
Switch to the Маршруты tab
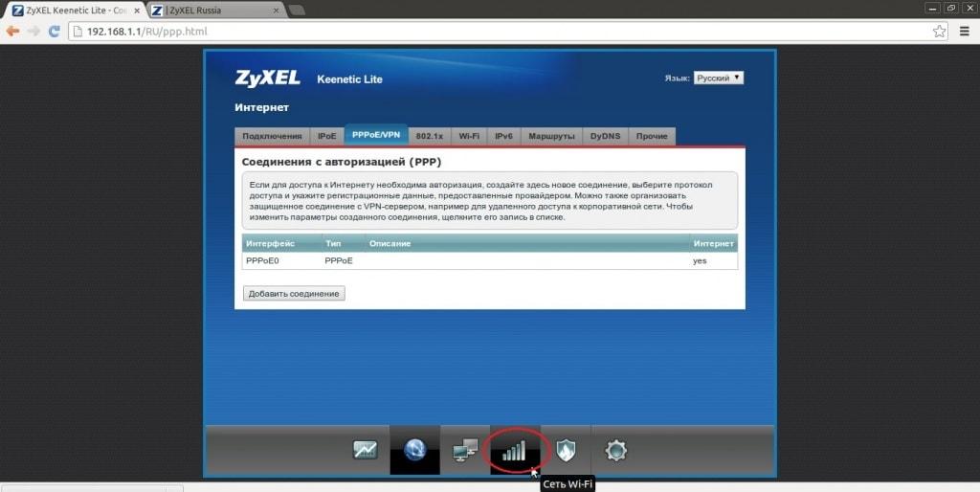551,136
